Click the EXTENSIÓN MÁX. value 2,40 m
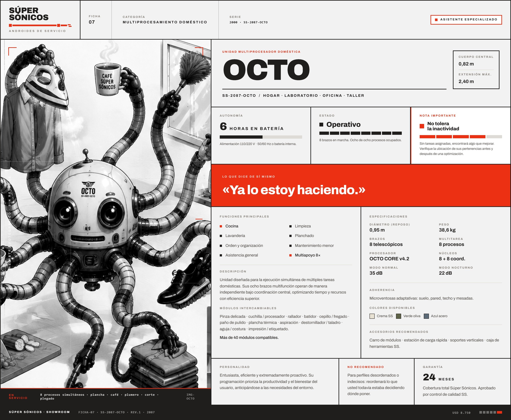Screen dimensions: 511x420 (x=466, y=81)
